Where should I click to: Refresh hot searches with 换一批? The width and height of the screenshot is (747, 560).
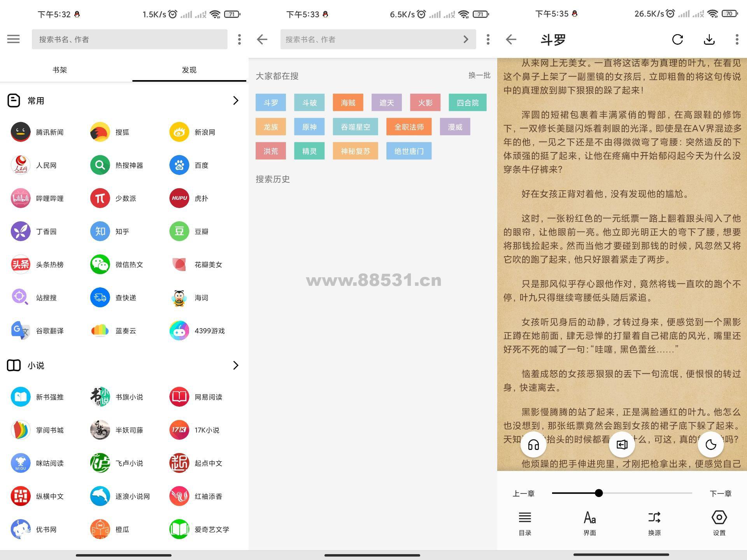click(x=479, y=75)
